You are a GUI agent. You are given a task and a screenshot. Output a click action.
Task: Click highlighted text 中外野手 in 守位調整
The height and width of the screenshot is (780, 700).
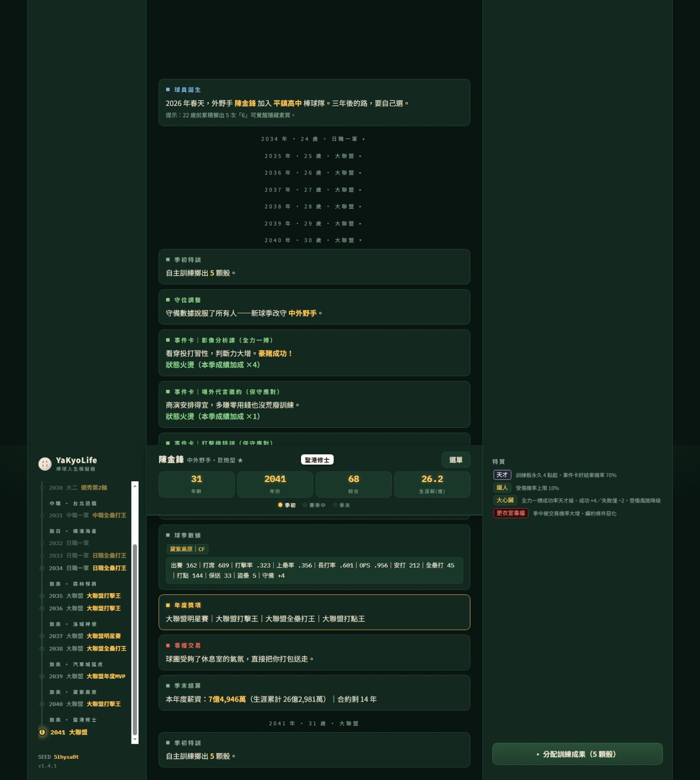pyautogui.click(x=302, y=313)
